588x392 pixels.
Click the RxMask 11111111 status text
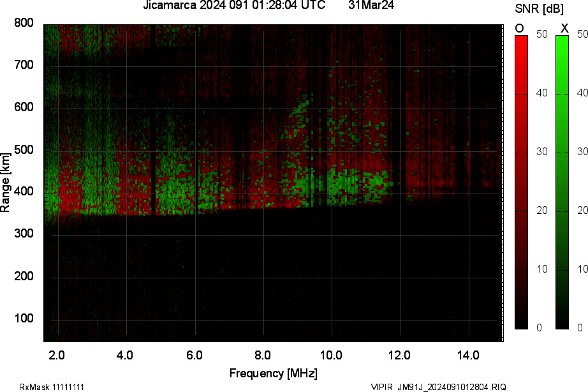[x=51, y=385]
